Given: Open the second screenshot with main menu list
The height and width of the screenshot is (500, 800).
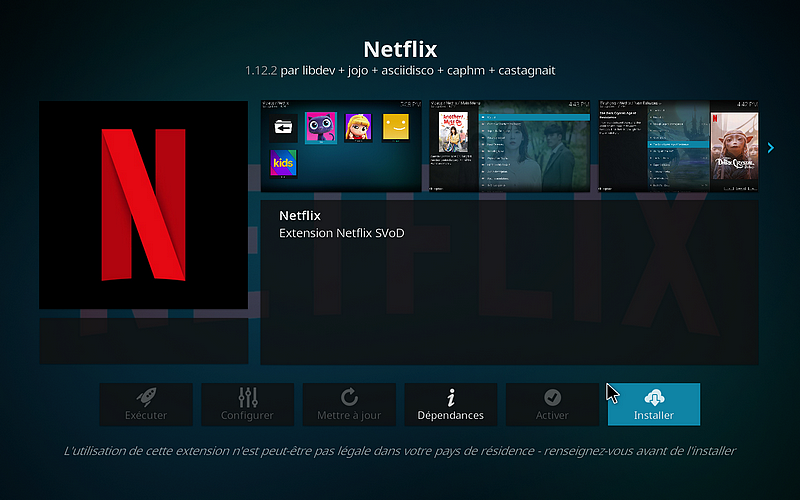Looking at the screenshot, I should [510, 146].
